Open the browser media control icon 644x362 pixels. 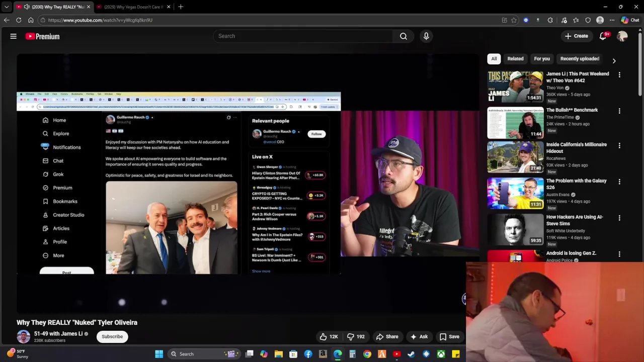click(x=564, y=20)
